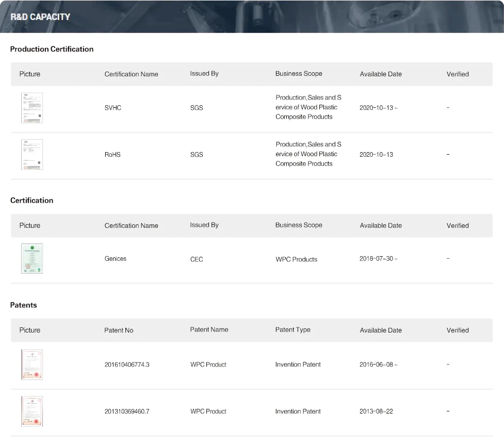Click the Patent Name column header
Viewport: 504px width, 447px height.
(x=209, y=329)
